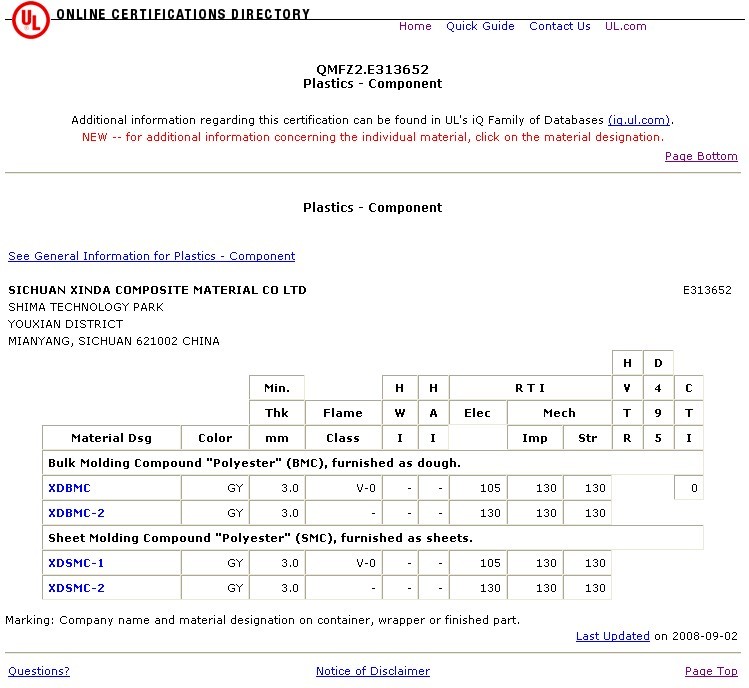
Task: Jump to Page Bottom link
Action: click(701, 156)
